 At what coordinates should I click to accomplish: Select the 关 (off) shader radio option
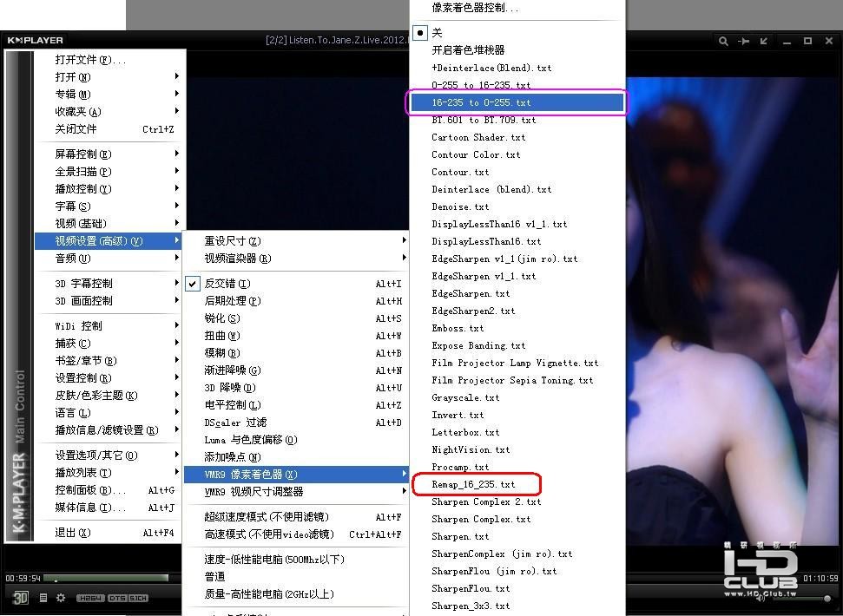pyautogui.click(x=420, y=33)
